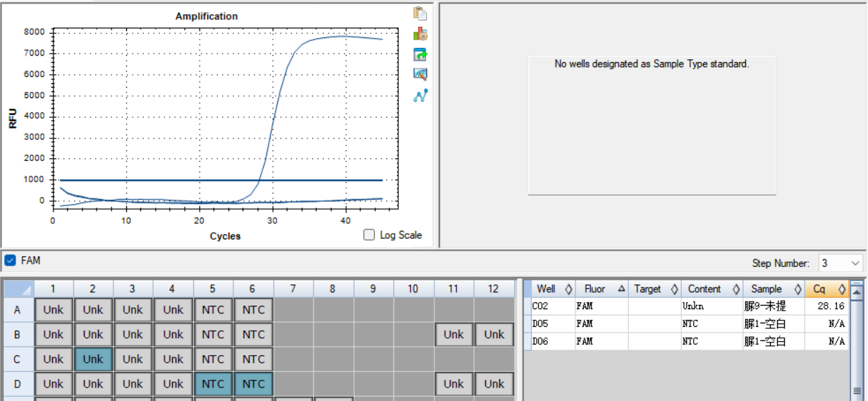Select well A6 NTC
Viewport: 868px width, 401px height.
click(253, 310)
